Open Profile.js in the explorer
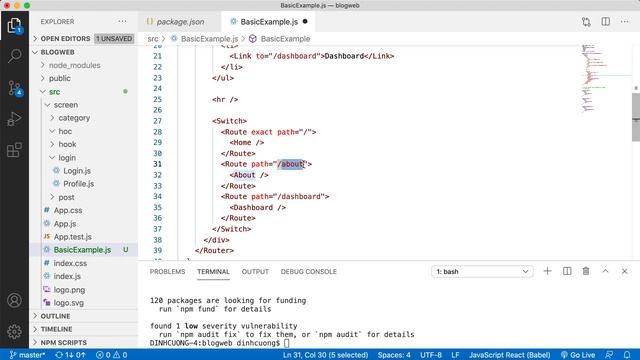Image resolution: width=640 pixels, height=360 pixels. tap(78, 184)
